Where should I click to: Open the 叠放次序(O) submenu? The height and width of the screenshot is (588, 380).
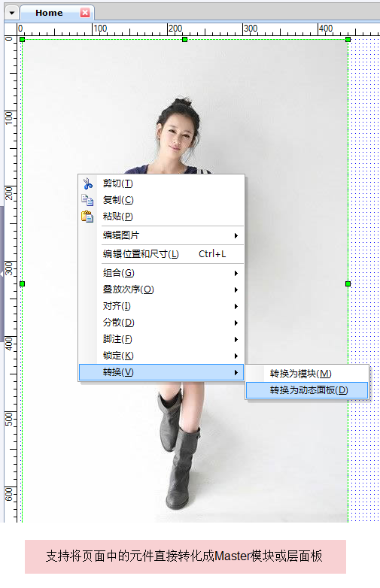coord(161,289)
